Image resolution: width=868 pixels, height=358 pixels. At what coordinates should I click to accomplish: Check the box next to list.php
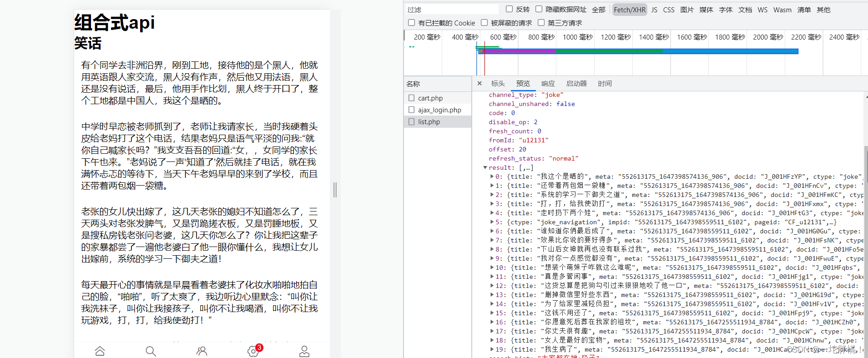[x=412, y=121]
